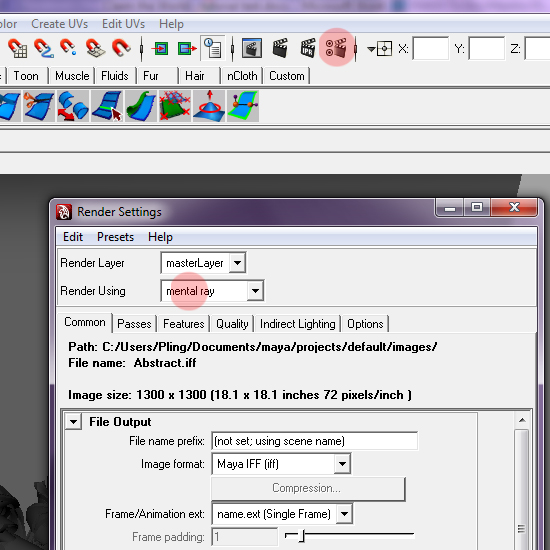This screenshot has height=550, width=550.
Task: Click the Snap to curves magnet icon
Action: (x=43, y=48)
